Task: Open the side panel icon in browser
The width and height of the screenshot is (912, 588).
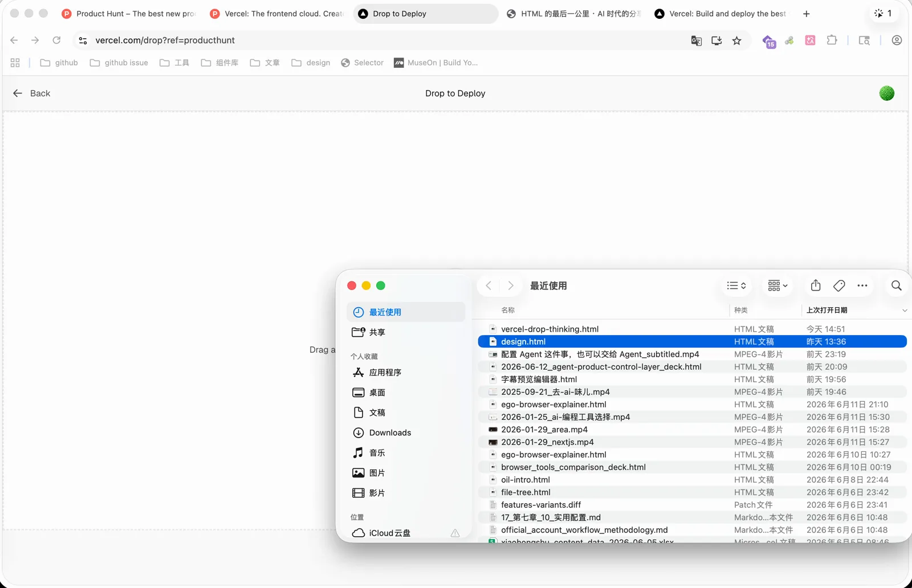Action: pos(865,40)
